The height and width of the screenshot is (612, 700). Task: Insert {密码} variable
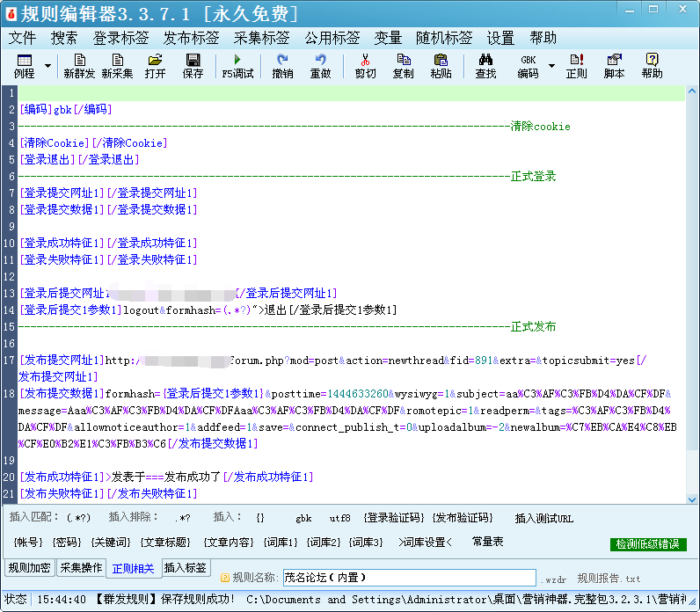pos(67,542)
